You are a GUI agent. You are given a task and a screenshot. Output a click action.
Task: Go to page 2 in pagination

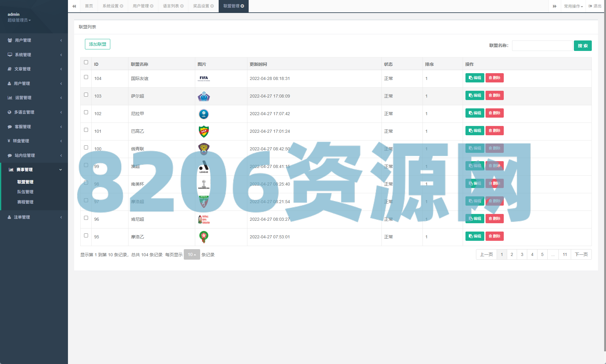point(512,254)
